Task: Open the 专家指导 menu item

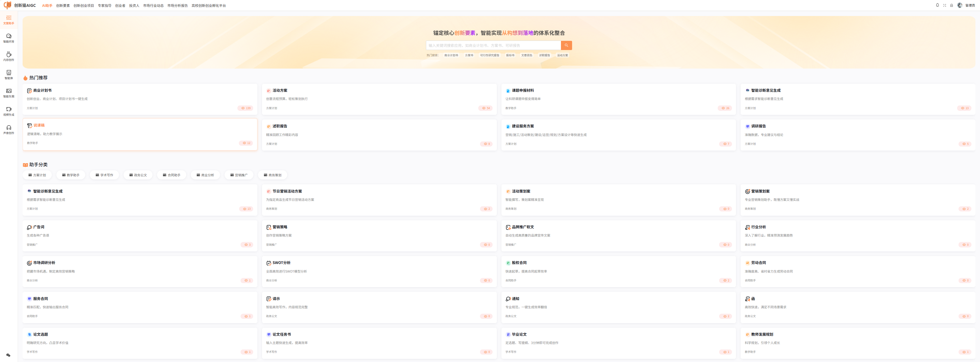Action: pyautogui.click(x=105, y=6)
